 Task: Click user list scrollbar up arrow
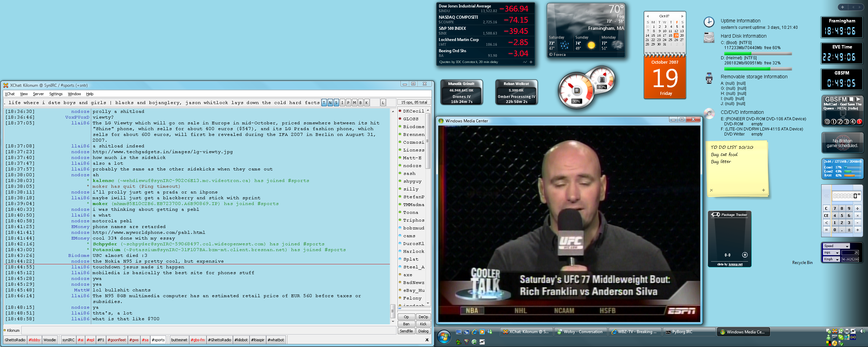coord(428,110)
